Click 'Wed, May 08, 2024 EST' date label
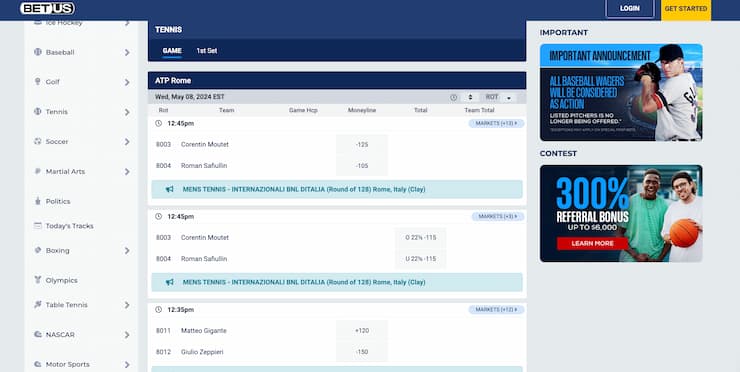Image resolution: width=740 pixels, height=372 pixels. click(x=190, y=97)
